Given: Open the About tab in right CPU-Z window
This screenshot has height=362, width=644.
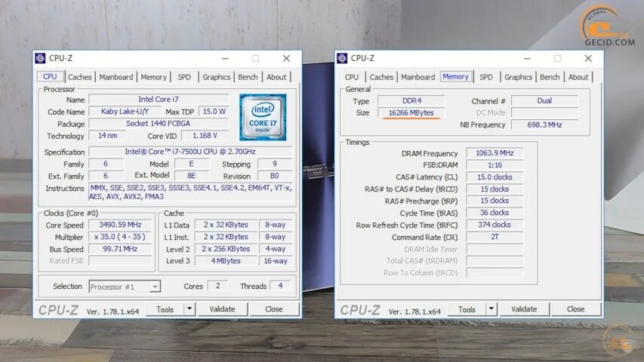Looking at the screenshot, I should pos(578,77).
